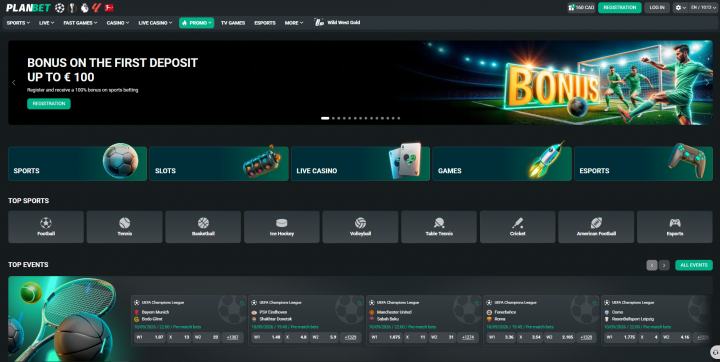Viewport: 720px width, 362px height.
Task: Select the Table Tennis sport icon tile
Action: coord(439,227)
